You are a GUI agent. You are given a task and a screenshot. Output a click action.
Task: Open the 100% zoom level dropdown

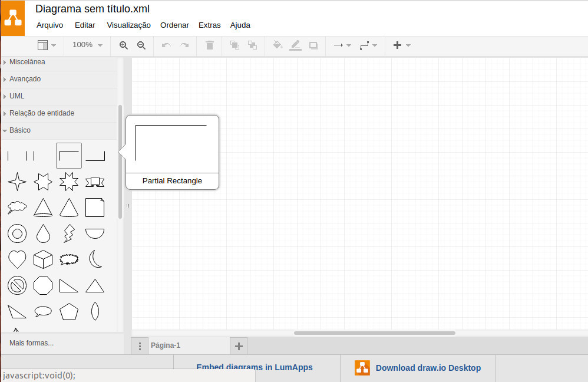pos(87,45)
